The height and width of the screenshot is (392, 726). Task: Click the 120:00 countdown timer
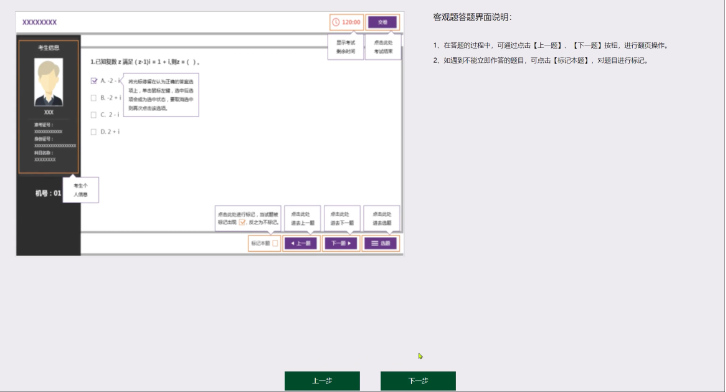click(x=346, y=22)
